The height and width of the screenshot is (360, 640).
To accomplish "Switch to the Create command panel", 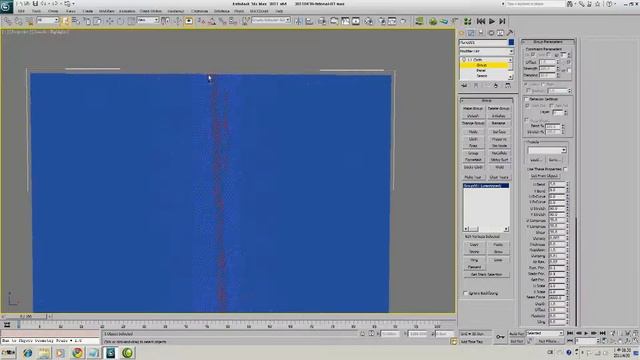I will (462, 33).
